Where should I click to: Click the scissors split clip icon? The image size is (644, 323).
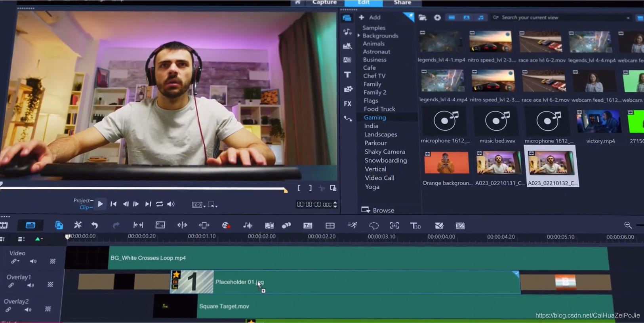coord(322,188)
